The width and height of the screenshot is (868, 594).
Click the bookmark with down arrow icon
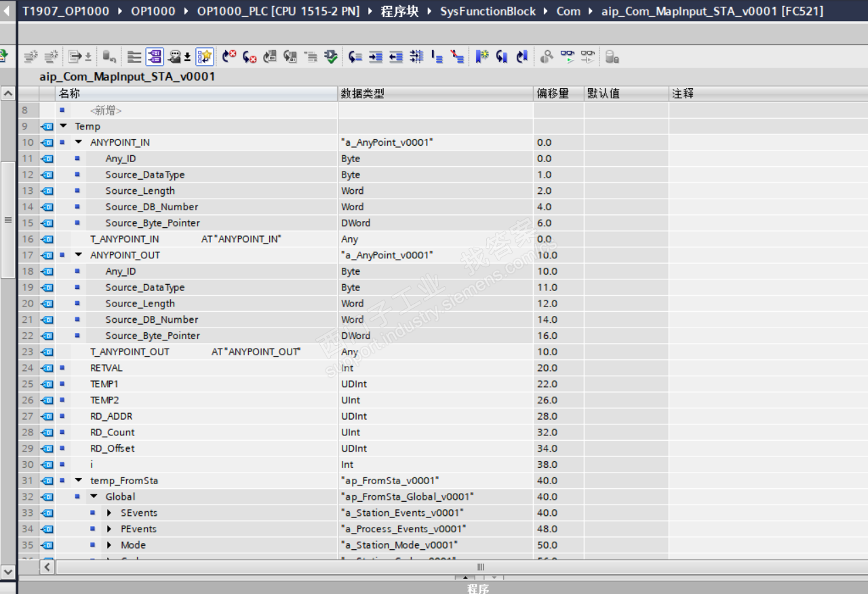pyautogui.click(x=502, y=57)
